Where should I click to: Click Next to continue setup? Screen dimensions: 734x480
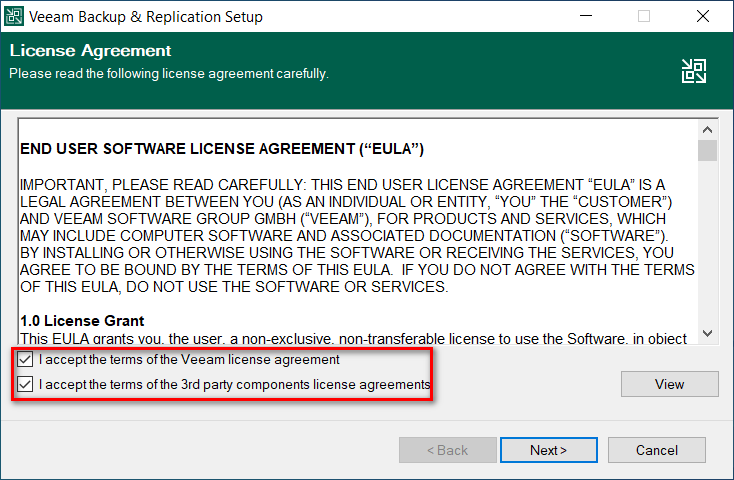[x=549, y=450]
